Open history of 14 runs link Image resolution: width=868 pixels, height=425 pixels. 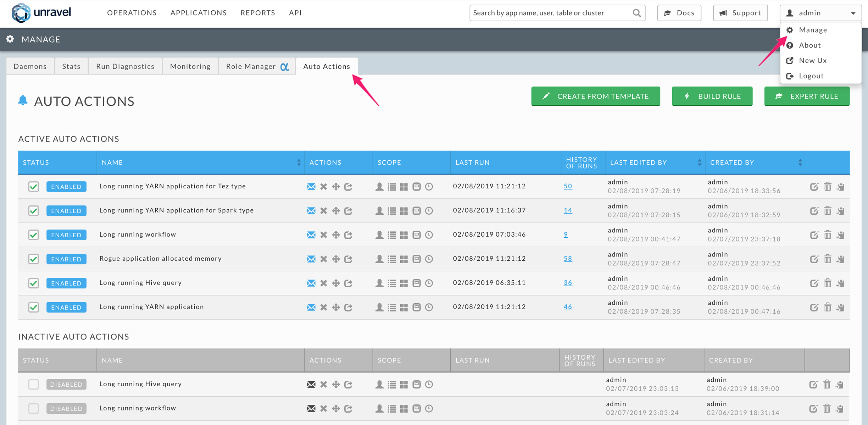pos(568,210)
